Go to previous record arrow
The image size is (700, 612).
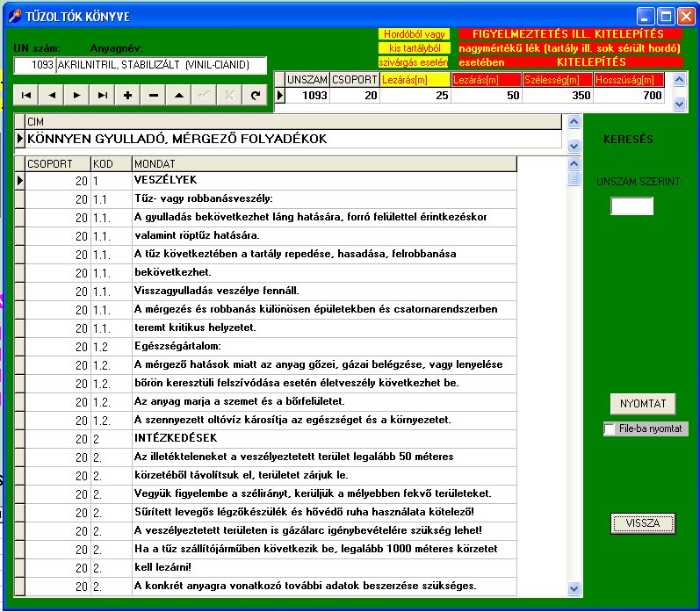[52, 95]
